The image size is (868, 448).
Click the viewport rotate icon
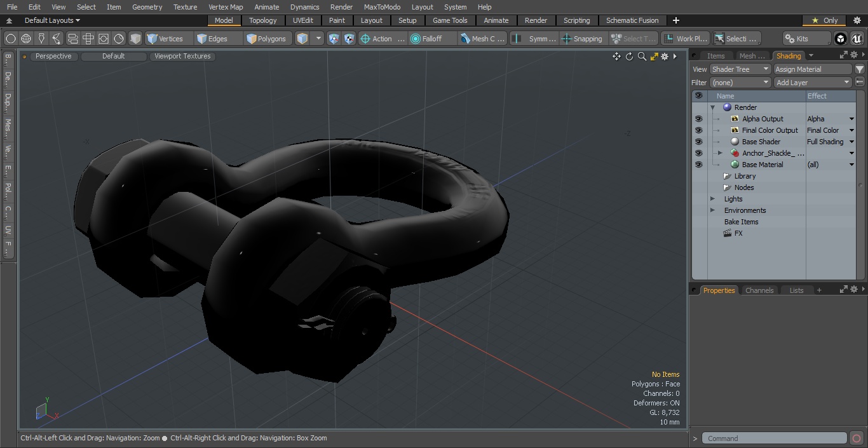(629, 57)
